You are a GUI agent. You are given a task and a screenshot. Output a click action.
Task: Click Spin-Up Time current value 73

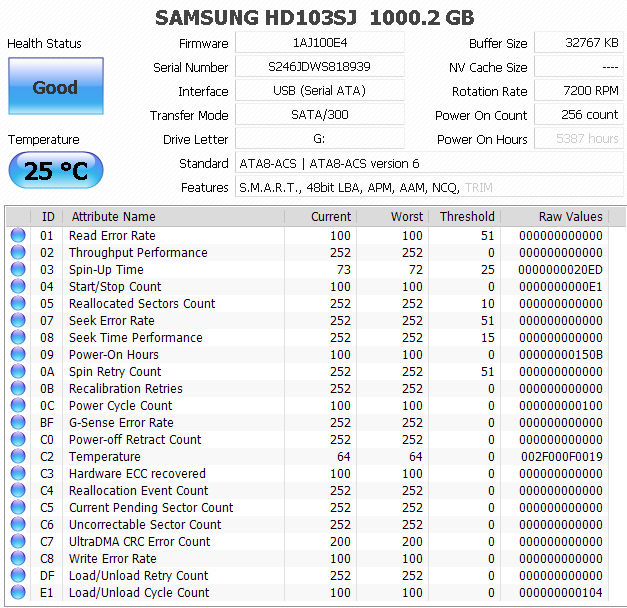[x=343, y=270]
